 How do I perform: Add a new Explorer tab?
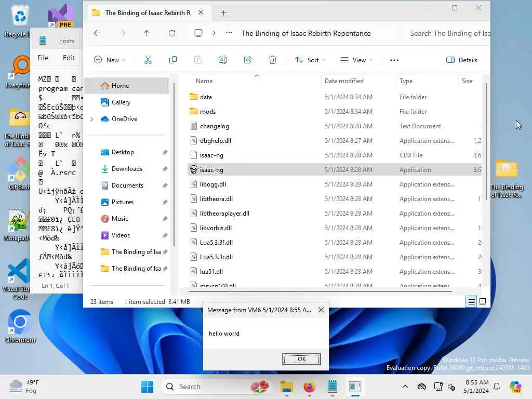click(223, 13)
